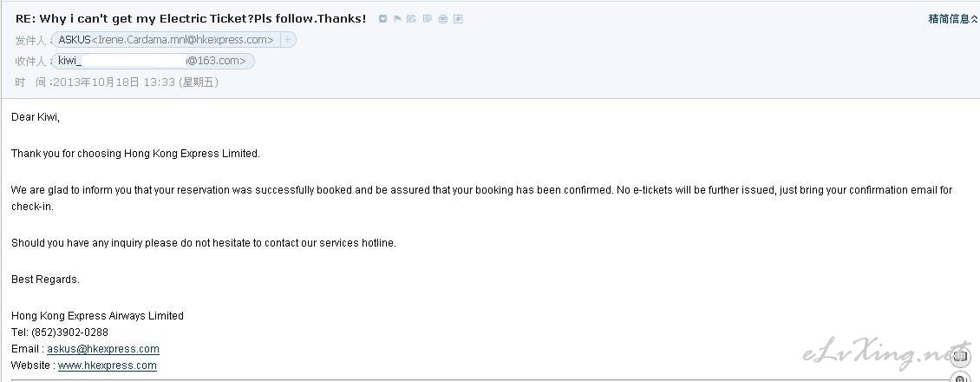The height and width of the screenshot is (382, 980).
Task: Flag this email with the flag icon
Action: click(397, 19)
